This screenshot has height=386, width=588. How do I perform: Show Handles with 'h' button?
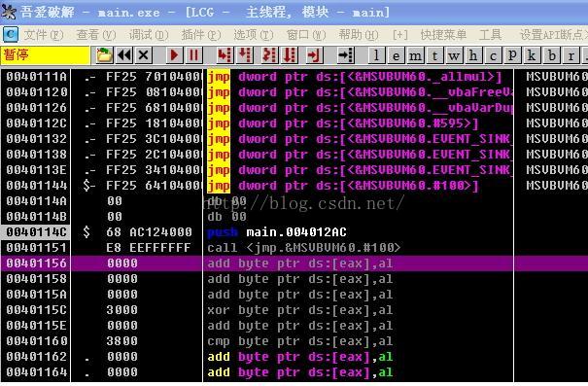point(473,55)
